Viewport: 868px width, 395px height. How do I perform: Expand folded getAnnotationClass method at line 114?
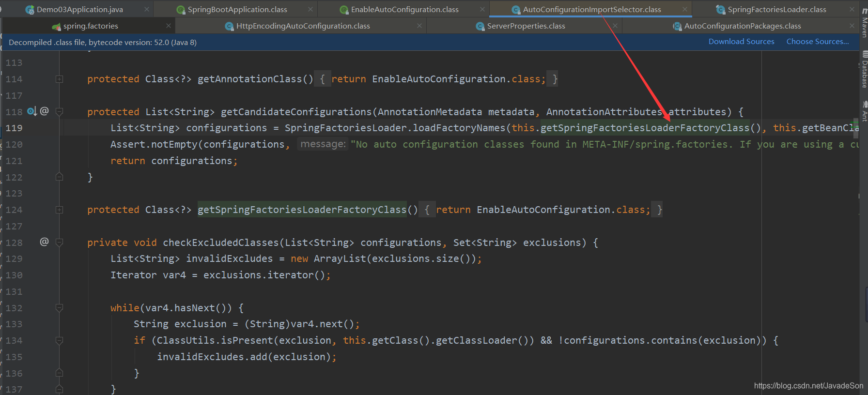(59, 79)
